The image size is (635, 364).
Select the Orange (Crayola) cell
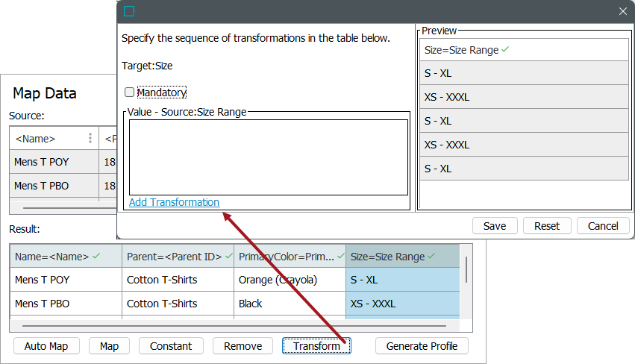click(278, 280)
